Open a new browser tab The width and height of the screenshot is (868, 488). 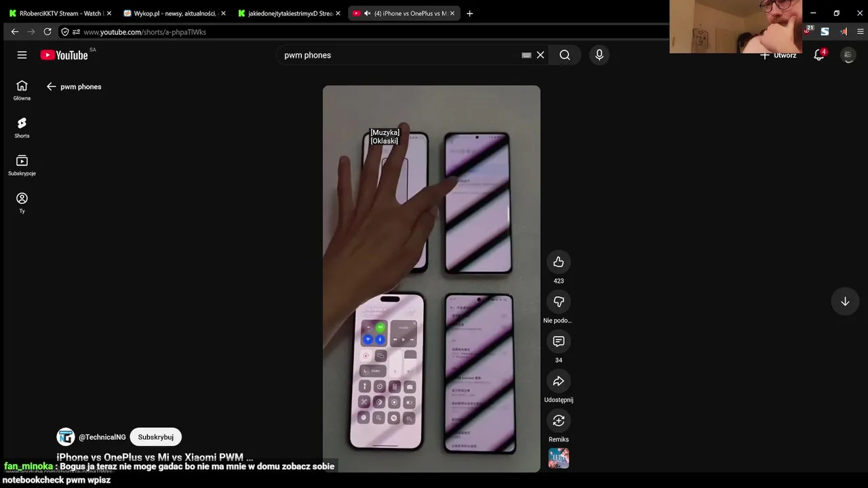coord(470,14)
